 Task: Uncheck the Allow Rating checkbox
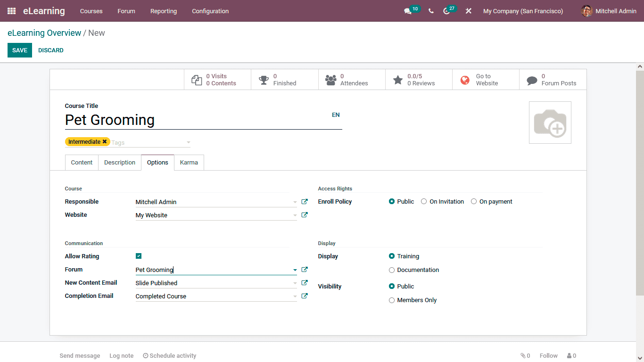pos(138,256)
